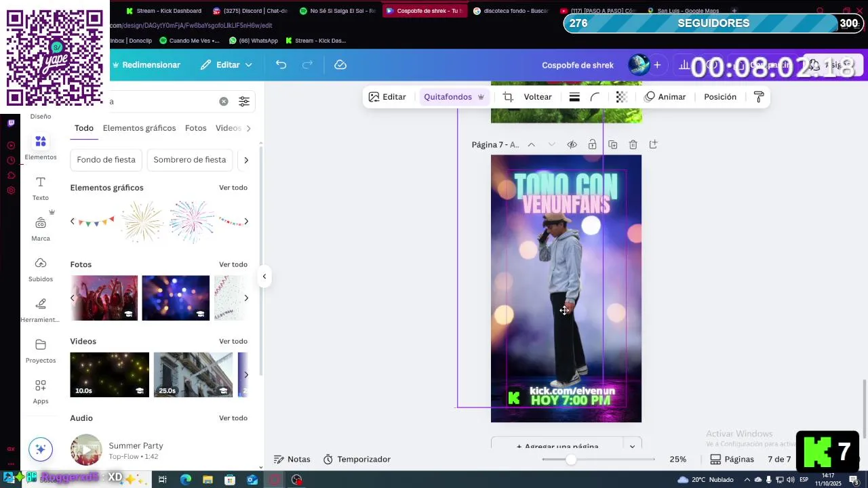Select the Fondo de fiesta suggestion chip
868x488 pixels.
(106, 160)
